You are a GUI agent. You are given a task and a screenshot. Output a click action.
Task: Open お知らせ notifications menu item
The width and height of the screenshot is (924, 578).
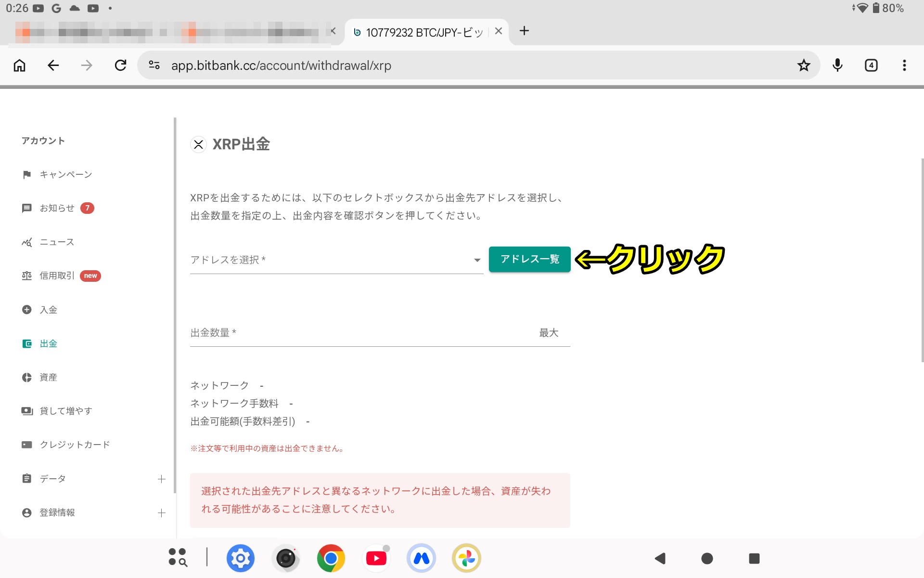pos(57,208)
